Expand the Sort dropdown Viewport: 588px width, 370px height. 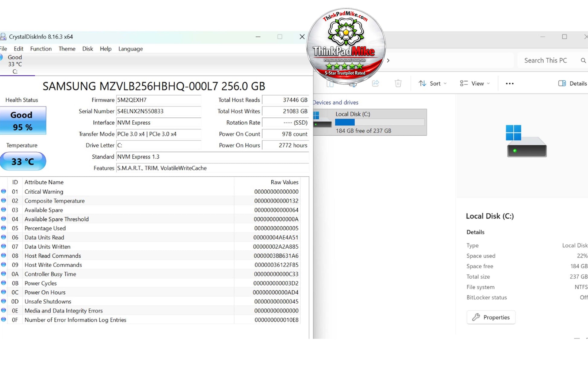pos(432,83)
